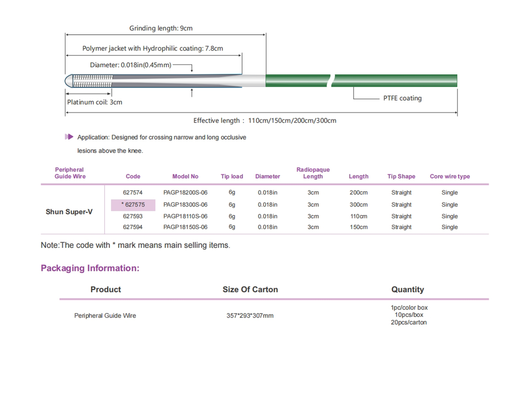
Task: Select the "Platinum coil: 3cm" label
Action: (95, 102)
